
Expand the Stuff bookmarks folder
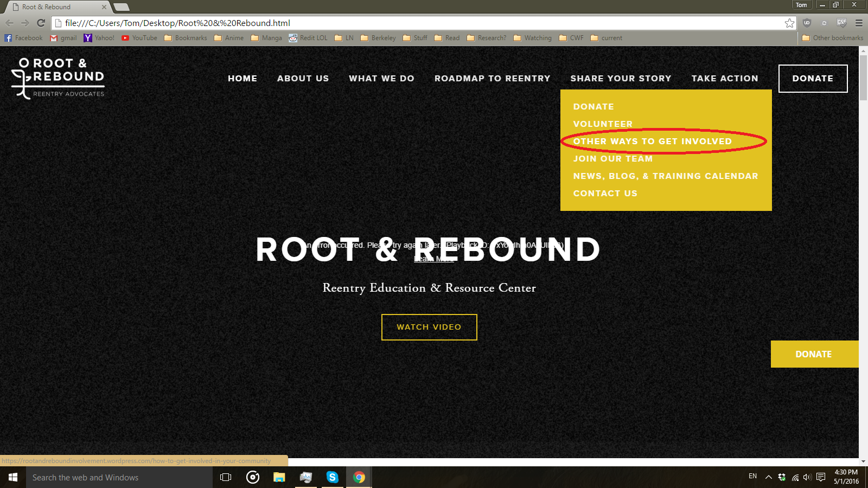tap(415, 38)
